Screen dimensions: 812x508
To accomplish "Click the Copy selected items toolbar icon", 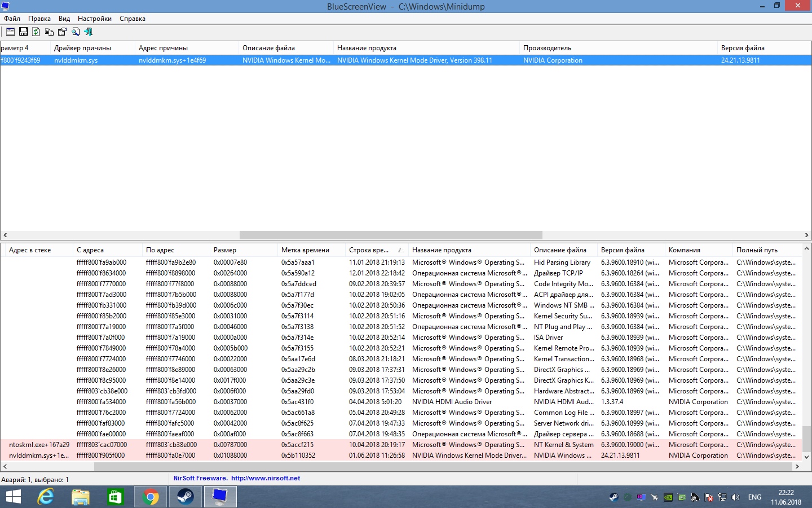I will click(x=49, y=32).
